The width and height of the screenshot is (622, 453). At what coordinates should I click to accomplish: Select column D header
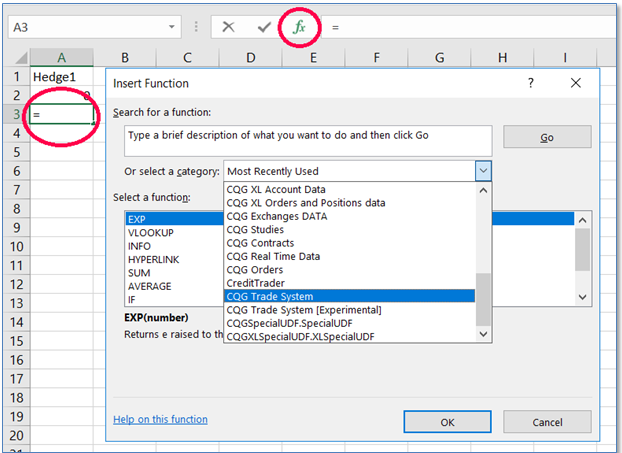coord(251,58)
